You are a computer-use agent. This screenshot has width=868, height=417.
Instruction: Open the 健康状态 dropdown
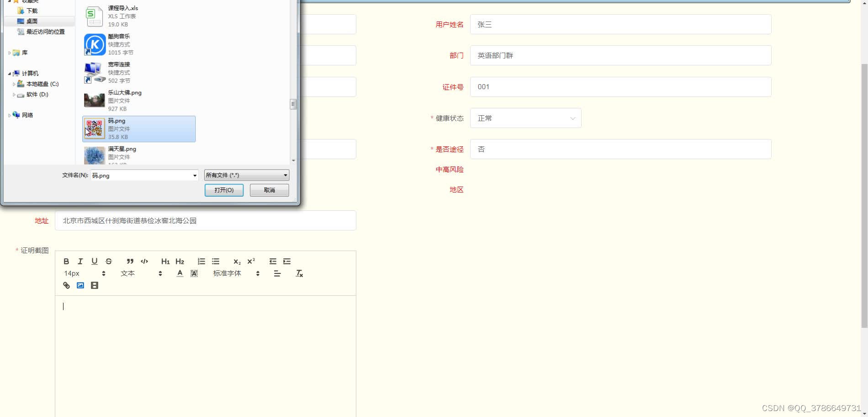[526, 118]
